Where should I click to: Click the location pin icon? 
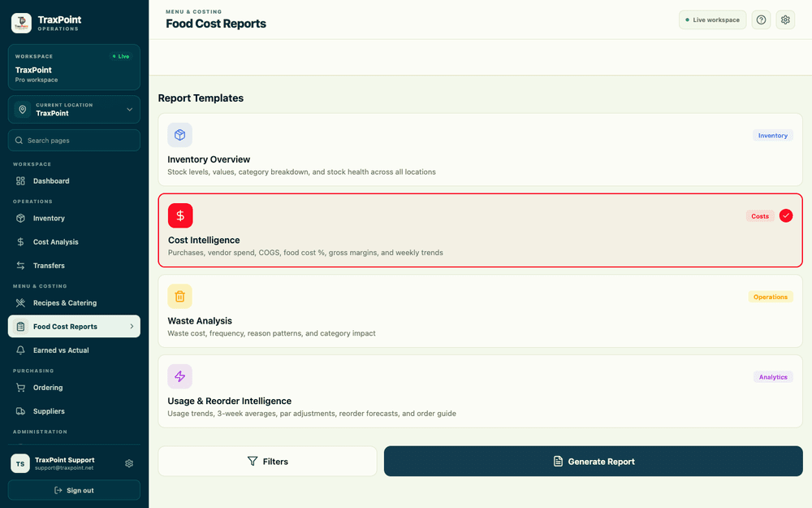click(x=22, y=110)
